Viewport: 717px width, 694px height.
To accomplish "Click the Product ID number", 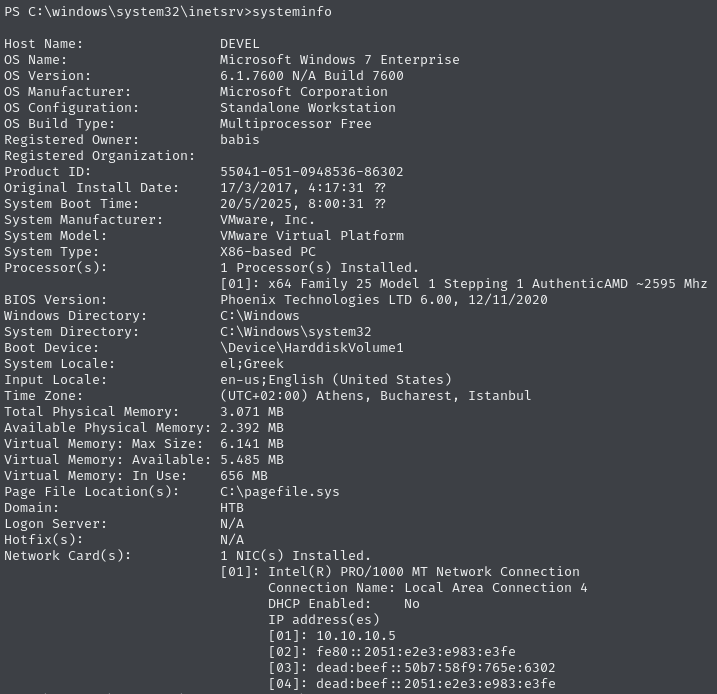I will coord(312,172).
